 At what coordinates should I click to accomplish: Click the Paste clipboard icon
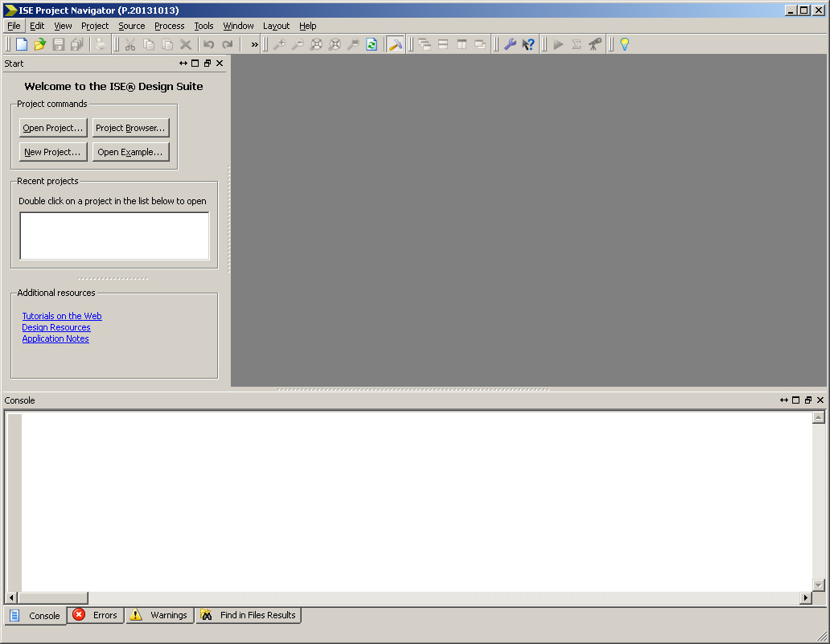[167, 44]
